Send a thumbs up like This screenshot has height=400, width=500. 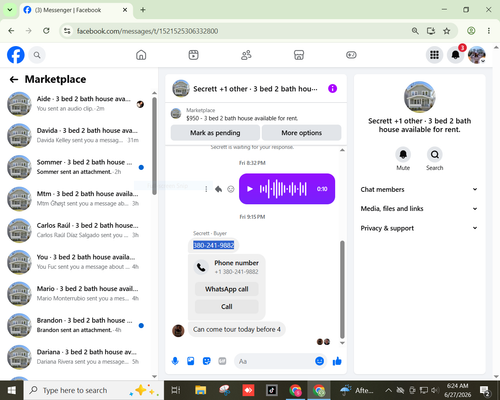point(337,361)
